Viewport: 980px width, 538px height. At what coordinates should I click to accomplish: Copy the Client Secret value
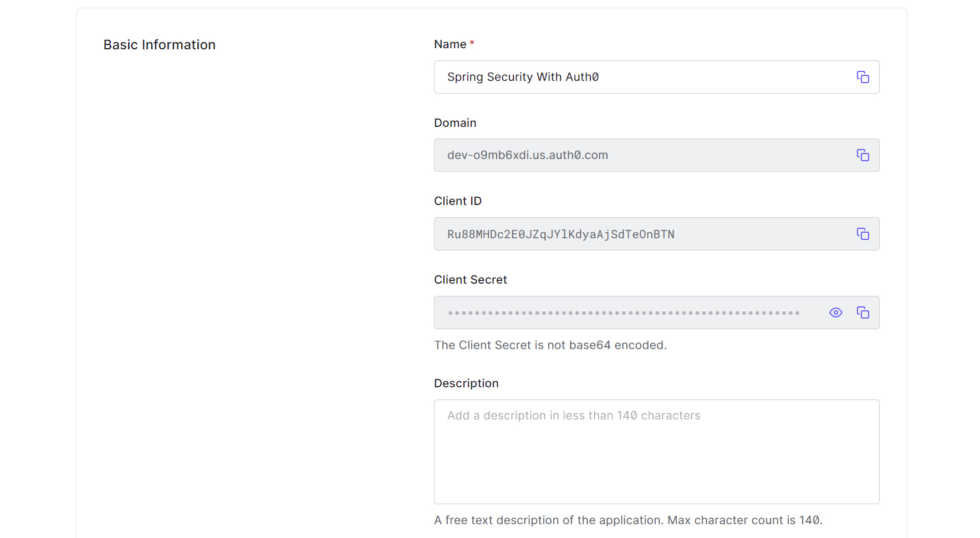[862, 312]
